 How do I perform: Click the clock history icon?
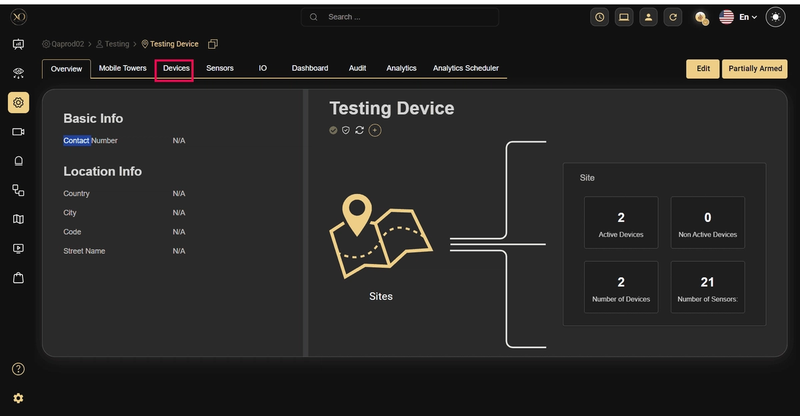click(x=599, y=17)
